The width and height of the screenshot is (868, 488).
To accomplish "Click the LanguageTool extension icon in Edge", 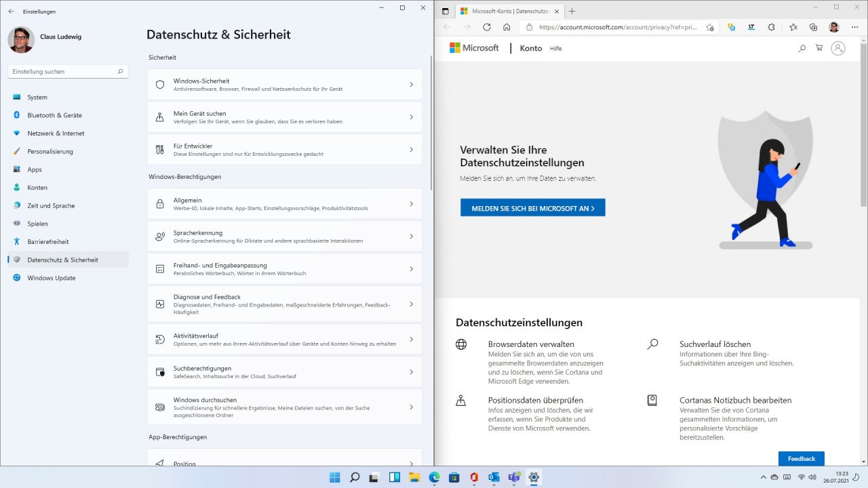I will tap(751, 27).
